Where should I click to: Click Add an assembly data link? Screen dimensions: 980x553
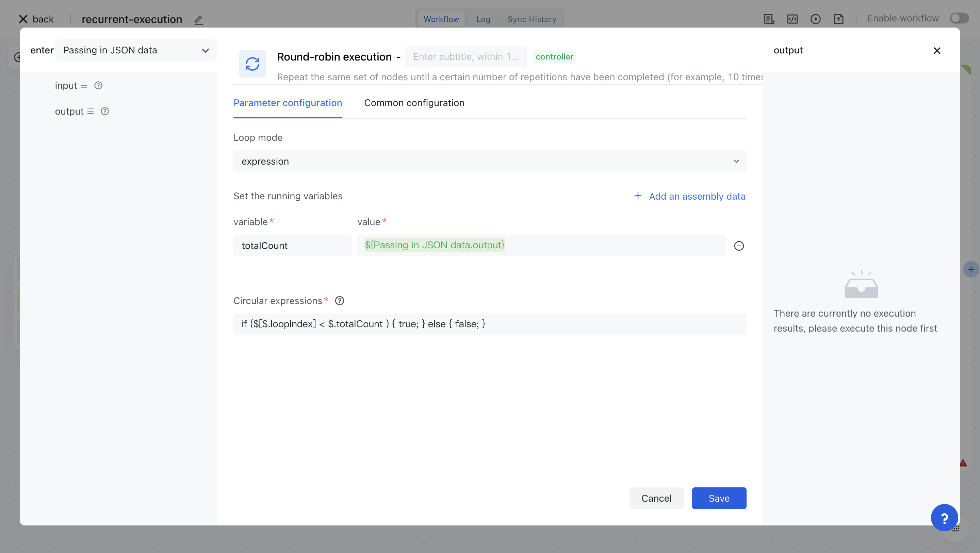[x=697, y=196]
